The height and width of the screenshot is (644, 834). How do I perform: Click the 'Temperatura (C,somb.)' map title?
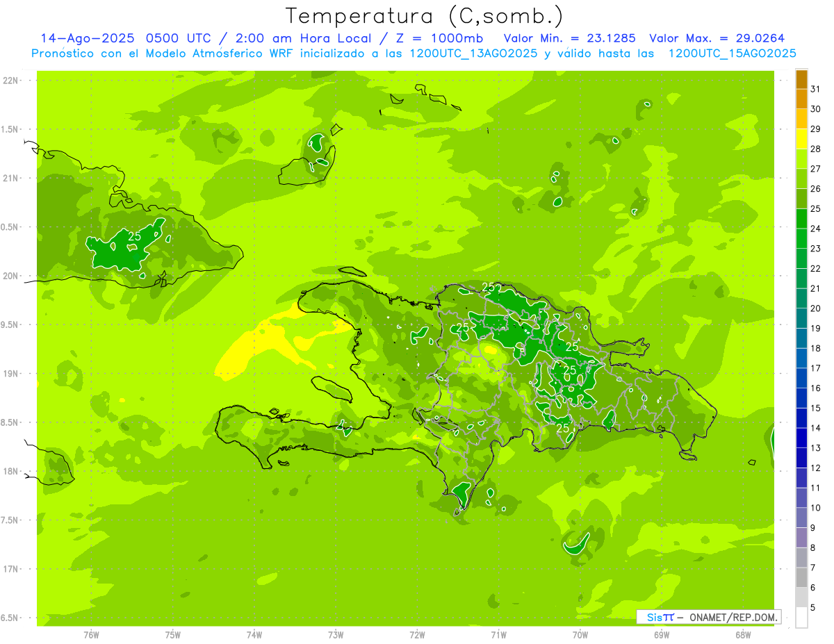coord(424,16)
